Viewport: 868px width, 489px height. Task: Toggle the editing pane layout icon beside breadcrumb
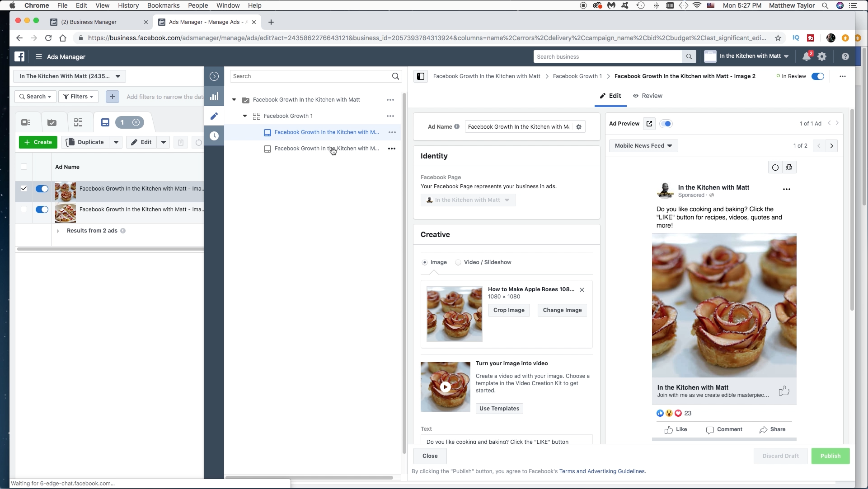pyautogui.click(x=421, y=76)
